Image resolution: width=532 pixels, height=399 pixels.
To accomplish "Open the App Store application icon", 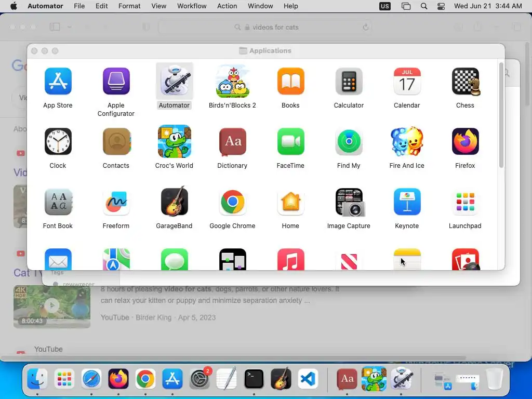I will 58,82.
